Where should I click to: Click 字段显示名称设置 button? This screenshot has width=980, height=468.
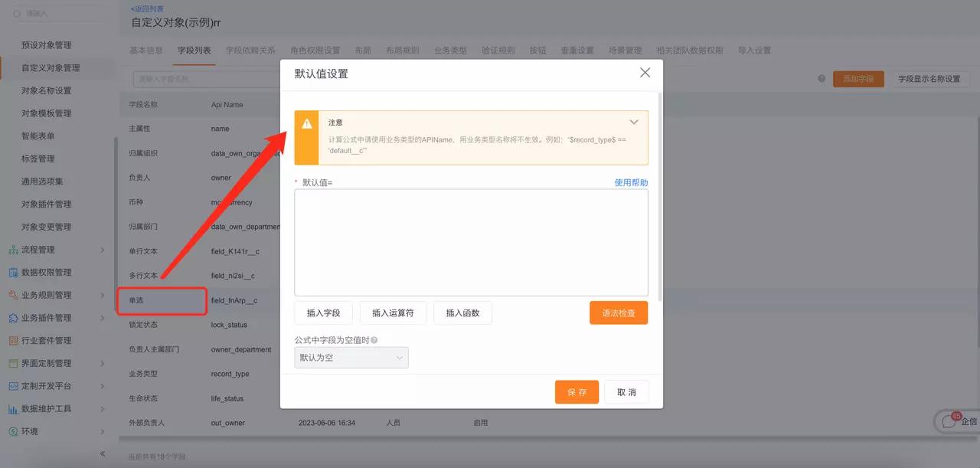click(x=929, y=79)
